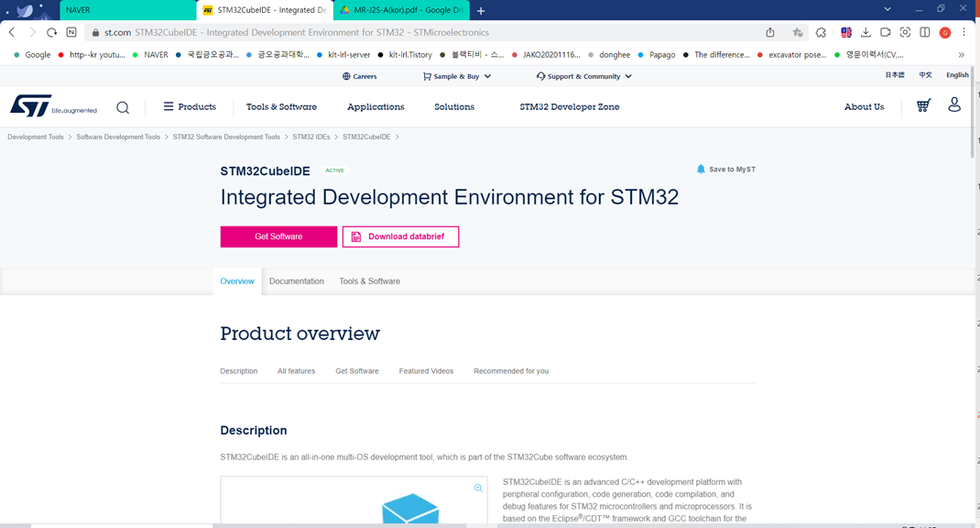The width and height of the screenshot is (980, 528).
Task: Open the Google bookmark
Action: [32, 55]
